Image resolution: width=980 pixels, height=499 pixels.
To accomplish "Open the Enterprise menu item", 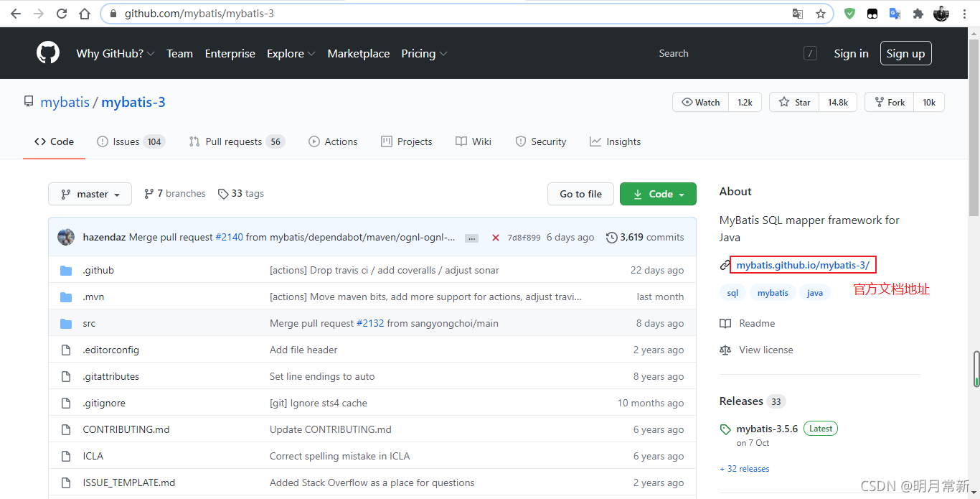I will point(230,53).
